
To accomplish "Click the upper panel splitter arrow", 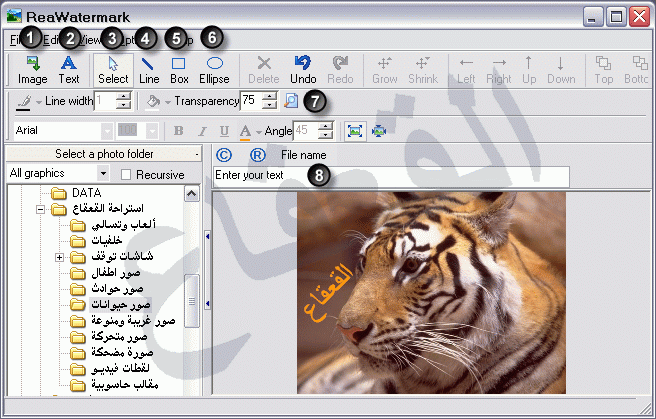I will point(207,237).
